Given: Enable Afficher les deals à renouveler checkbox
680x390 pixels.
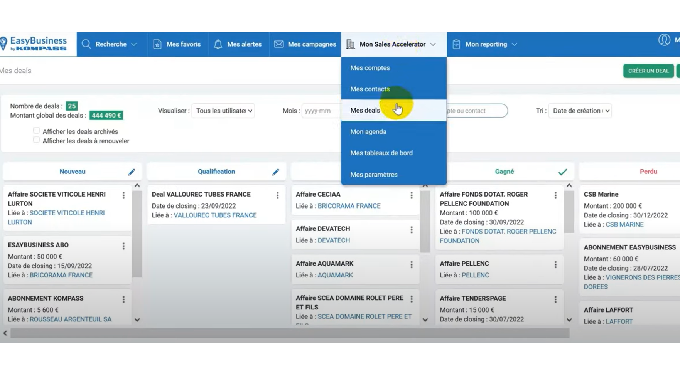Looking at the screenshot, I should pyautogui.click(x=36, y=140).
